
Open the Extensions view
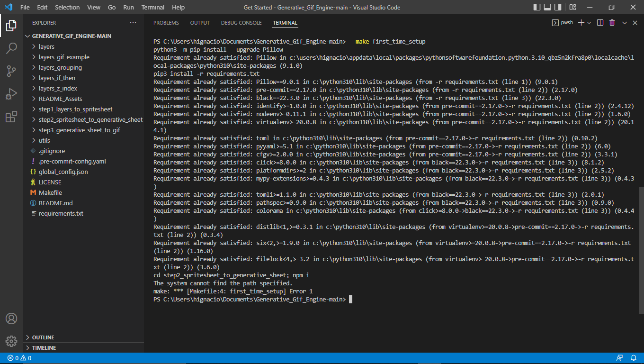(11, 117)
